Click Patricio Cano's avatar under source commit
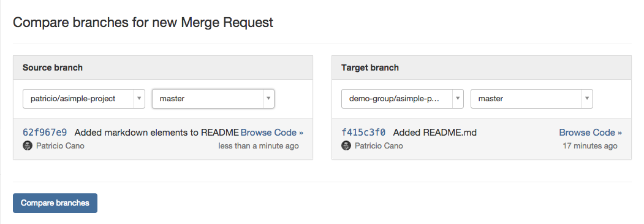Image resolution: width=644 pixels, height=224 pixels. coord(28,145)
